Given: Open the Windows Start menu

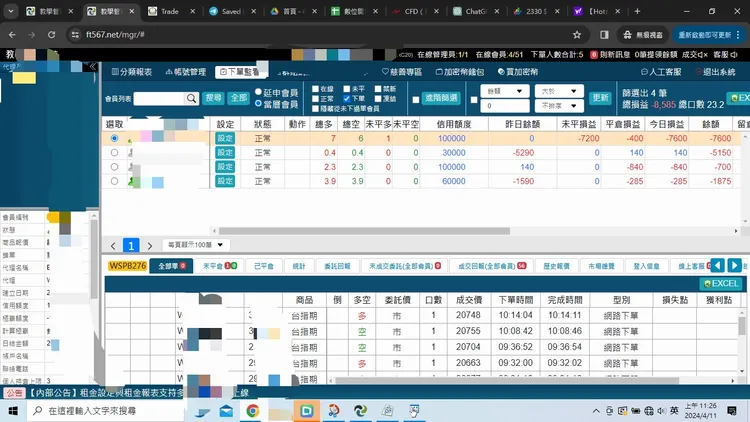Looking at the screenshot, I should (x=13, y=411).
